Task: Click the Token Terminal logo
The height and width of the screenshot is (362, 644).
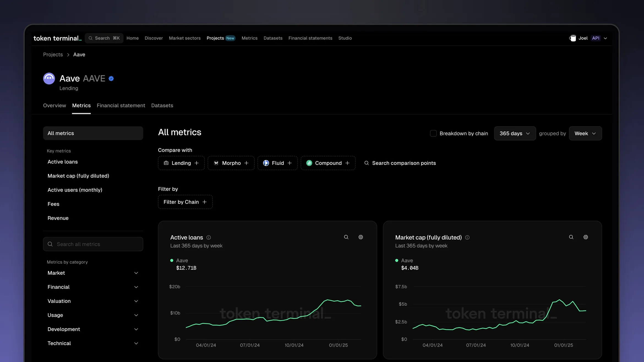Action: (x=58, y=38)
